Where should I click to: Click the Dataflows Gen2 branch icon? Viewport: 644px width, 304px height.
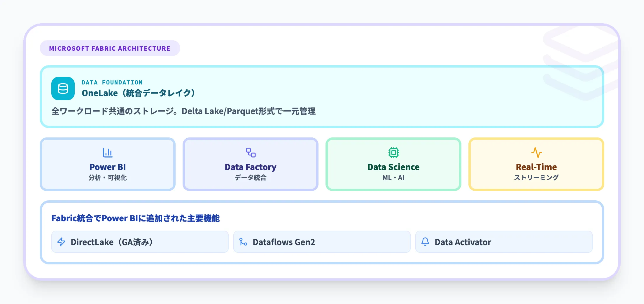tap(243, 242)
